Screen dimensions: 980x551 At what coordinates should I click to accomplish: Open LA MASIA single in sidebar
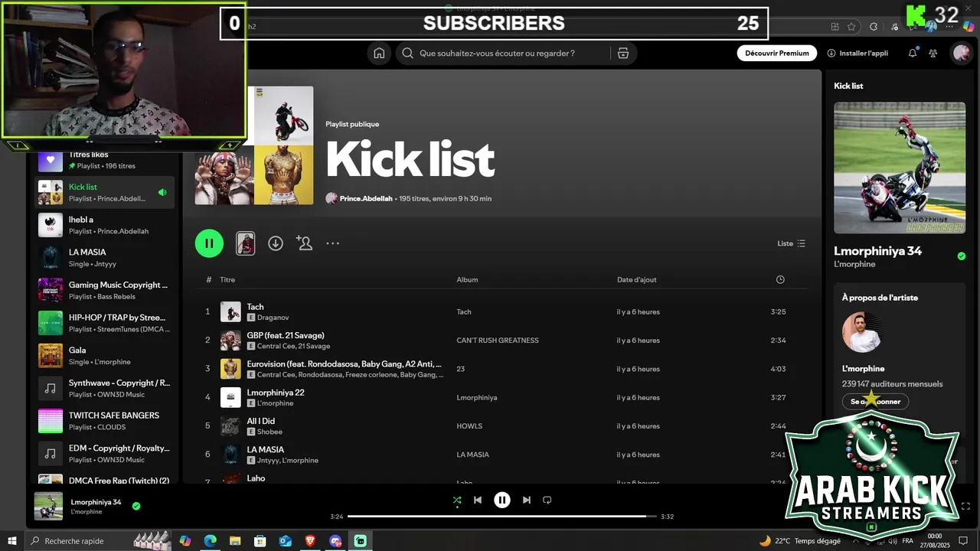coord(104,257)
